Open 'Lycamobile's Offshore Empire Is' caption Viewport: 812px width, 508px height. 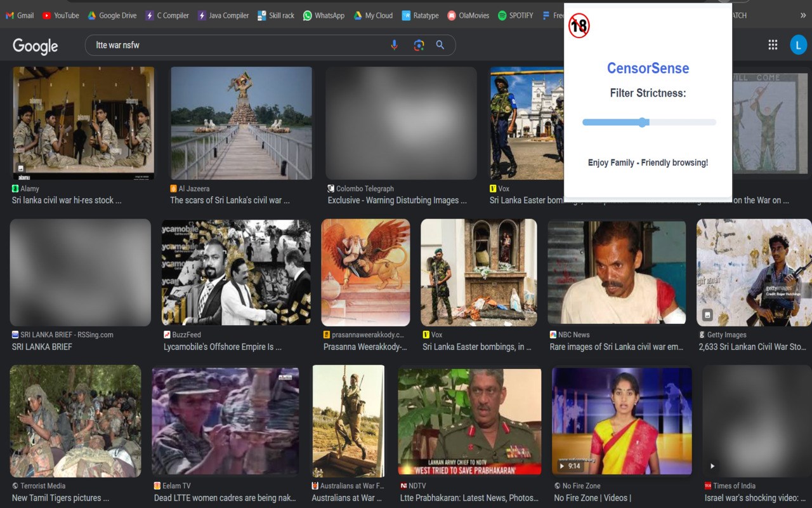click(x=223, y=347)
